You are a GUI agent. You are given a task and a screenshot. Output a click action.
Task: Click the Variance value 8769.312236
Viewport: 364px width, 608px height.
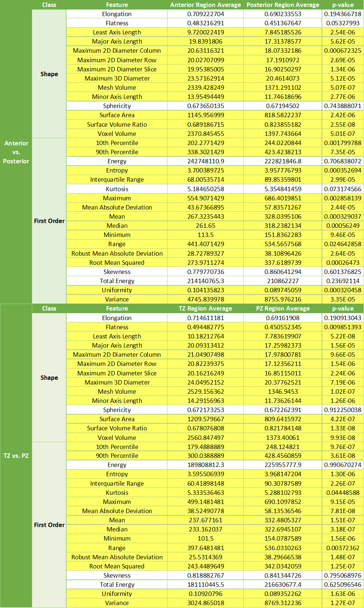click(283, 603)
